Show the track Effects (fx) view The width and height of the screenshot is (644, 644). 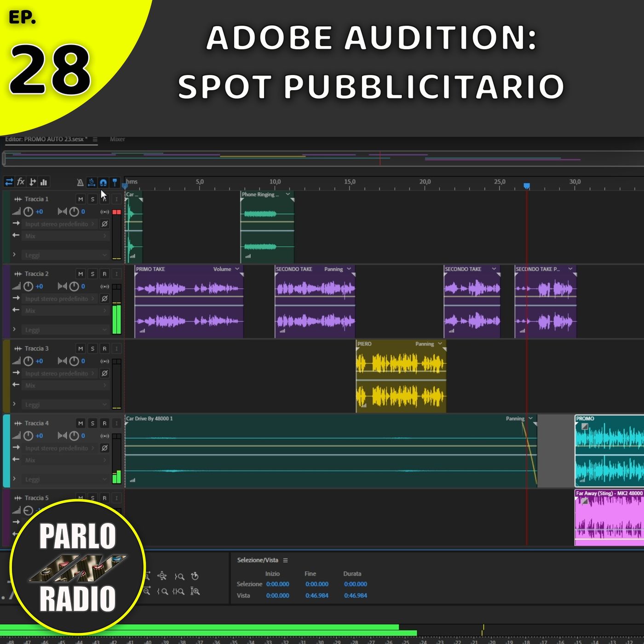[21, 182]
